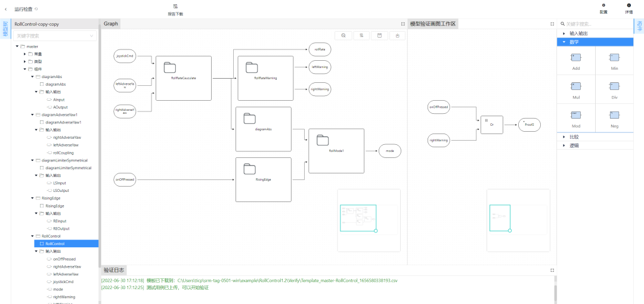Image resolution: width=644 pixels, height=304 pixels.
Task: Collapse the master root node
Action: 17,46
